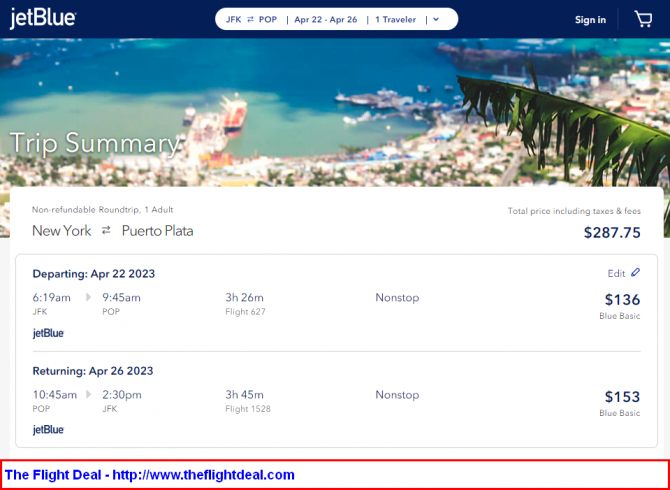Click the Edit pencil icon
The width and height of the screenshot is (670, 490).
635,273
